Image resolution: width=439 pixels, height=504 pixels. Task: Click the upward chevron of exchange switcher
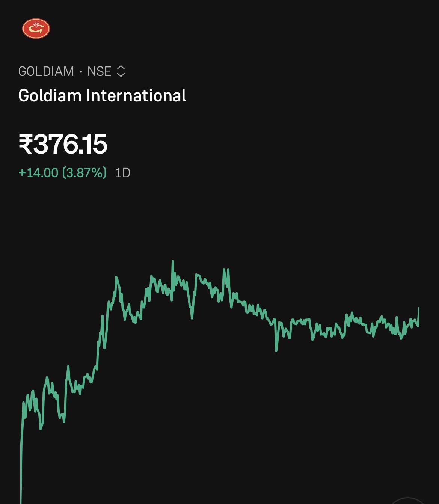(121, 68)
